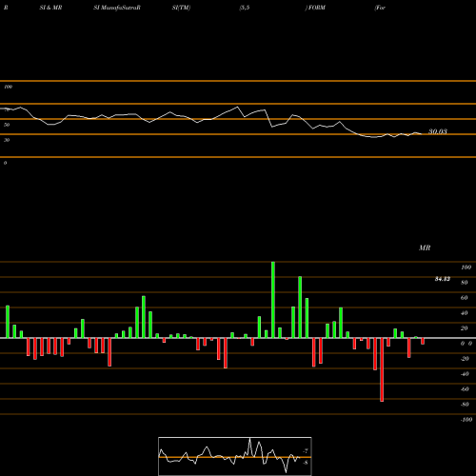Click the MR axis label '-40'
Screen dimensions: 476x476
(x=465, y=374)
